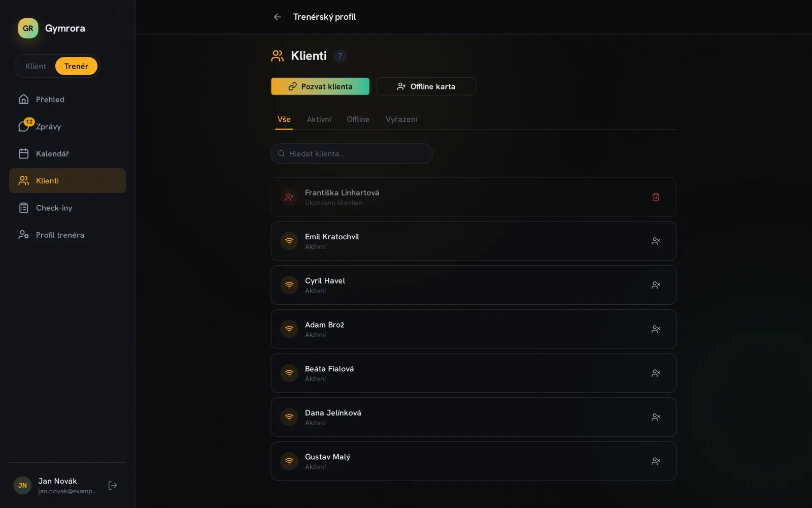Viewport: 812px width, 508px height.
Task: Click remove-user icon for Gustav Malý
Action: [x=656, y=461]
